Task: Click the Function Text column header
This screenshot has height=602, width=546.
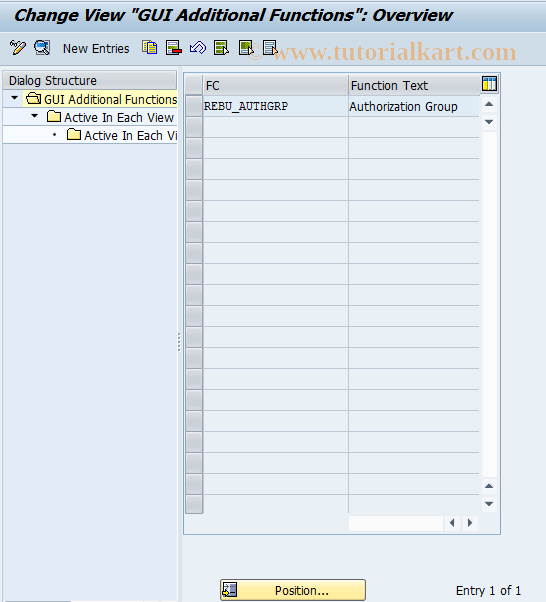Action: (x=414, y=85)
